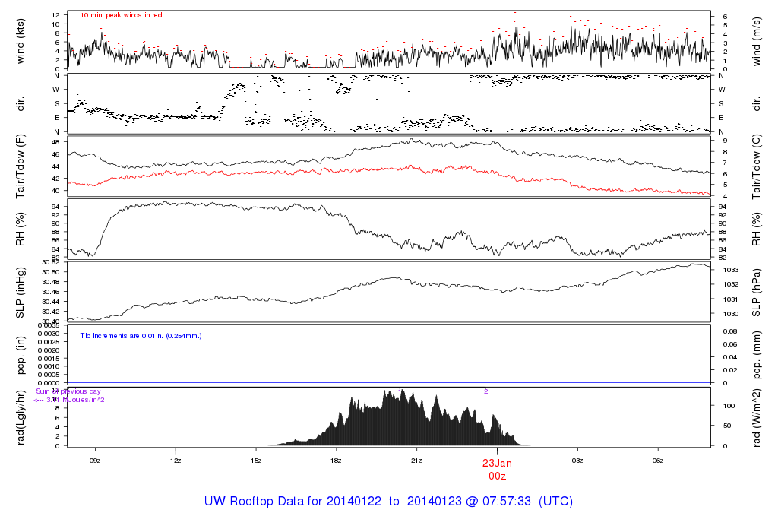
Task: Click the '10 min. peak winds in red' note
Action: click(122, 15)
